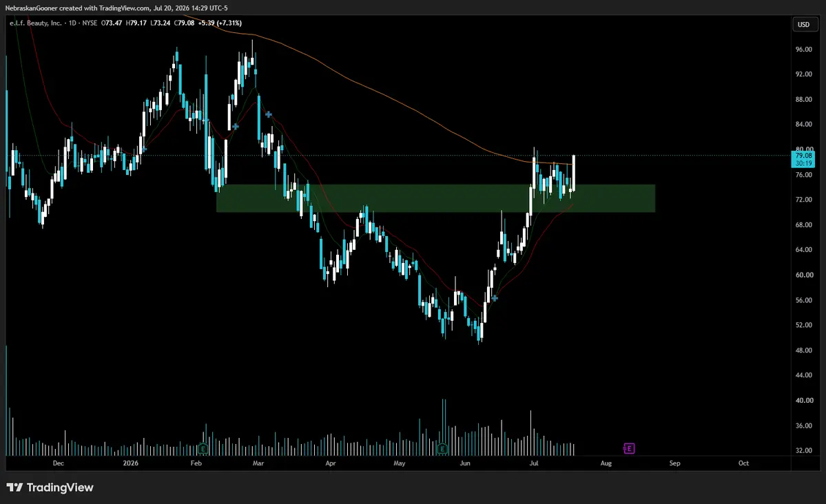The height and width of the screenshot is (504, 826).
Task: Click the tallest volume bar in late May
Action: pyautogui.click(x=443, y=427)
